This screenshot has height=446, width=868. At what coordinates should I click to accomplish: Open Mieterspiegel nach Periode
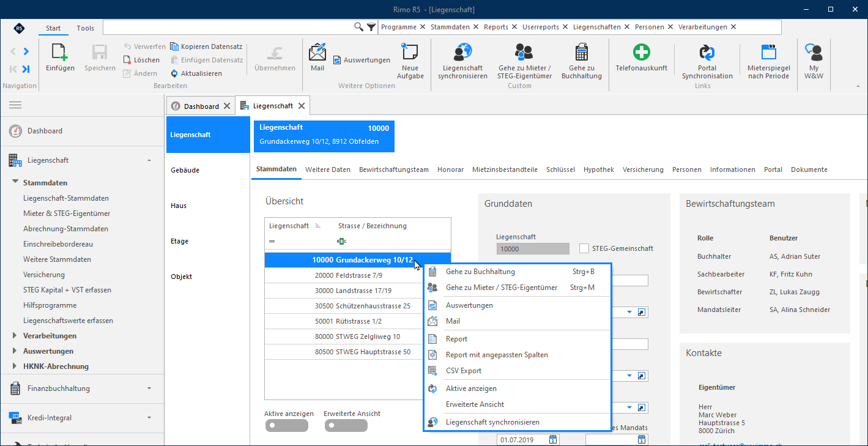(768, 52)
